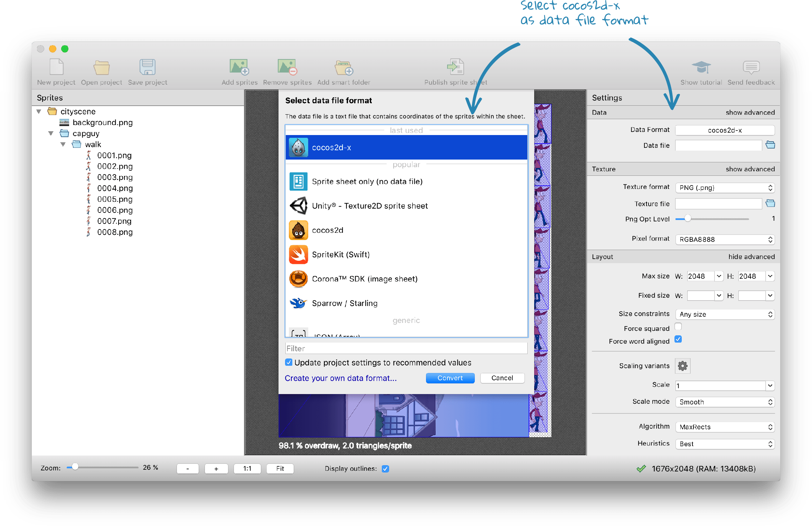812x526 pixels.
Task: Browse for Data file with folder icon
Action: click(x=770, y=145)
